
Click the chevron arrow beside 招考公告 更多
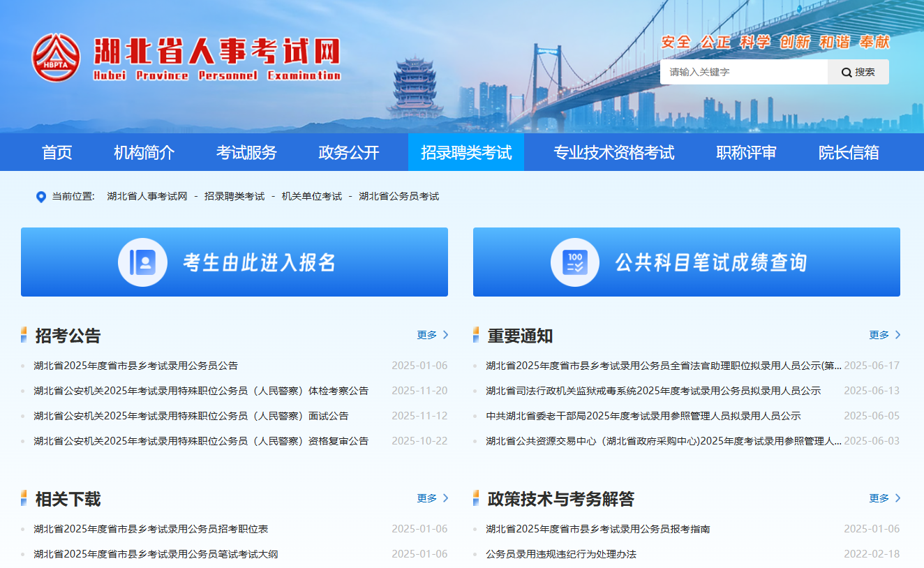click(446, 335)
